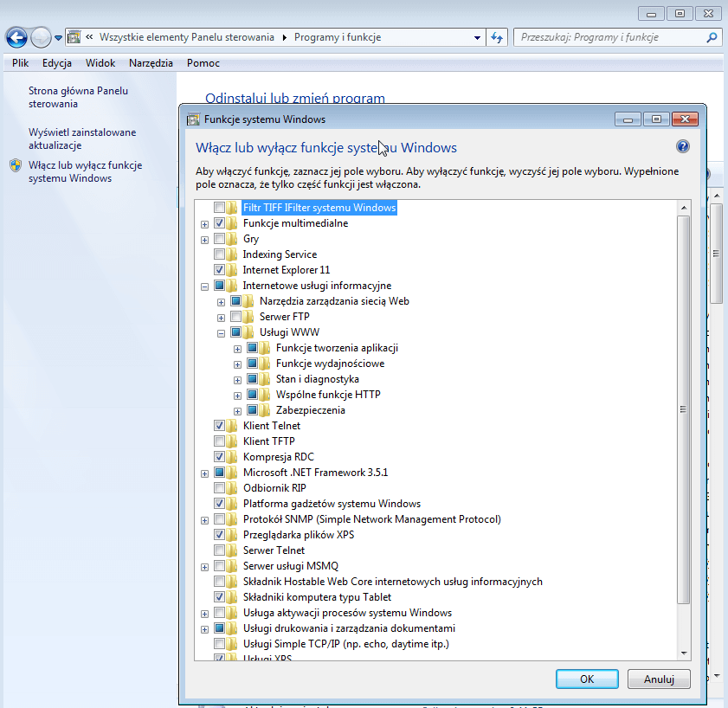
Task: Expand the Gry tree node
Action: click(205, 240)
